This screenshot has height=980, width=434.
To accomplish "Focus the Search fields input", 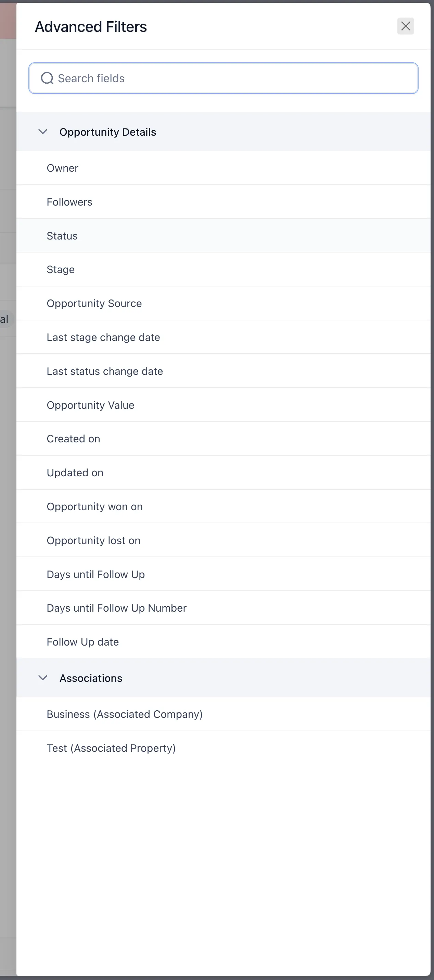I will (x=224, y=78).
